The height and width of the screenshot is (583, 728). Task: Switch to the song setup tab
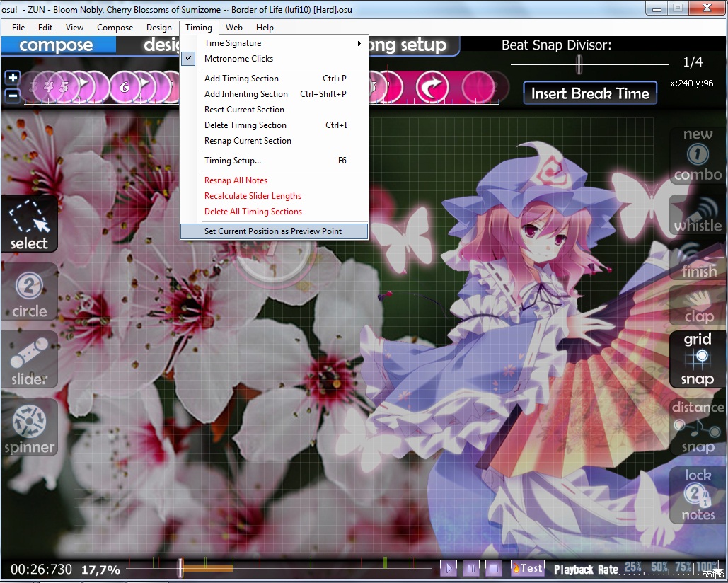click(x=414, y=45)
